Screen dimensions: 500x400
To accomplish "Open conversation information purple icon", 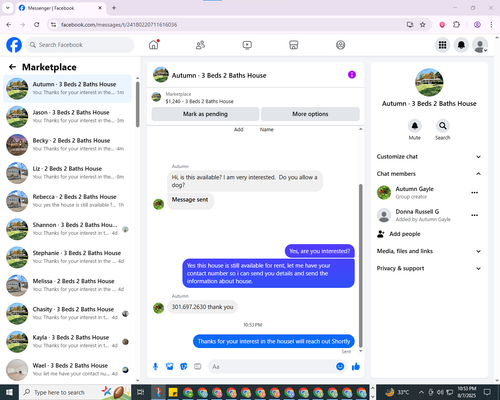I will 352,75.
